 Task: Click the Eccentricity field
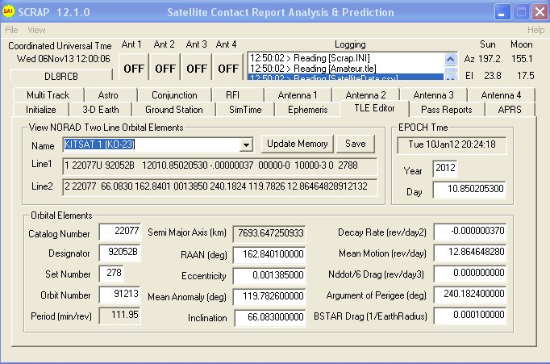click(269, 276)
